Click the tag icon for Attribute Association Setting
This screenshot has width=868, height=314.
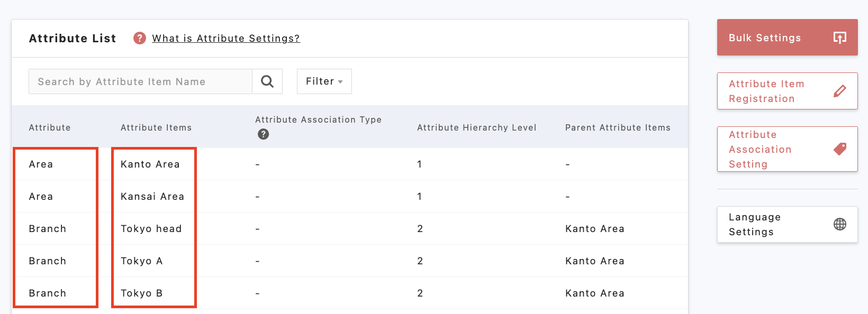point(840,149)
